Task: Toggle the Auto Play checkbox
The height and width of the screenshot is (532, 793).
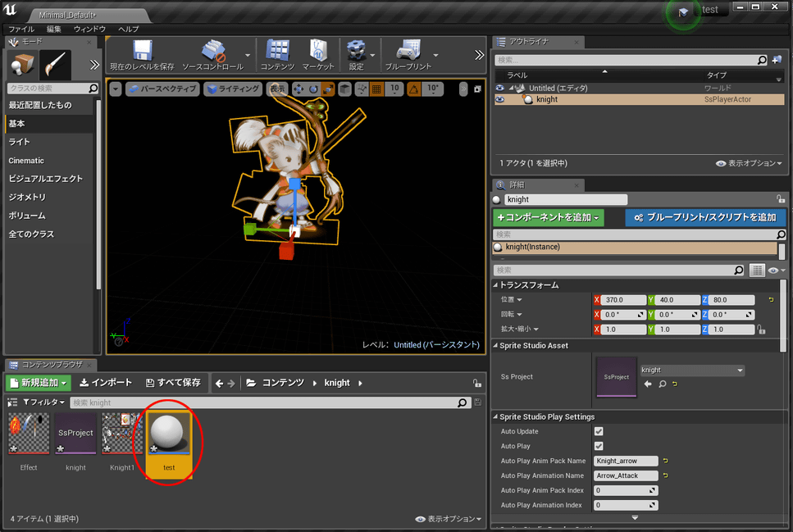Action: click(599, 446)
